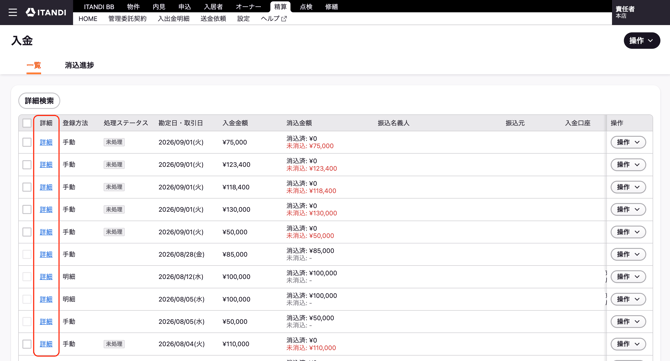Go to HOME in sub navigation
Screen dimensions: 670x361
click(88, 19)
